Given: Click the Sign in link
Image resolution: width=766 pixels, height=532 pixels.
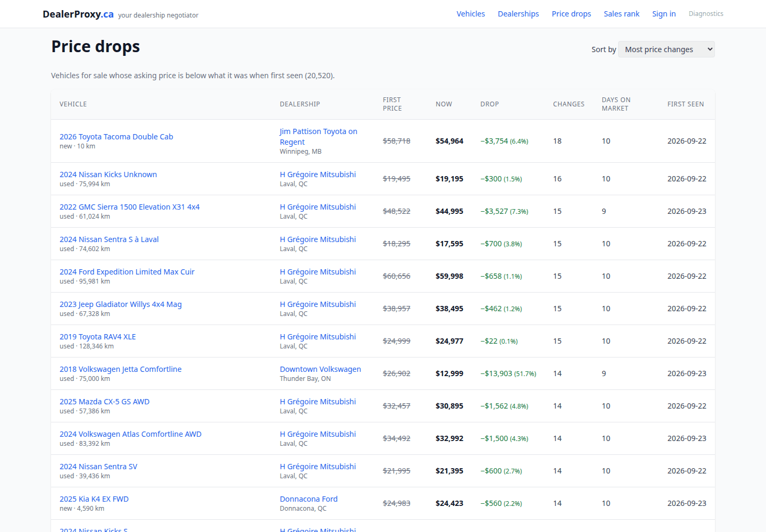Looking at the screenshot, I should click(664, 14).
